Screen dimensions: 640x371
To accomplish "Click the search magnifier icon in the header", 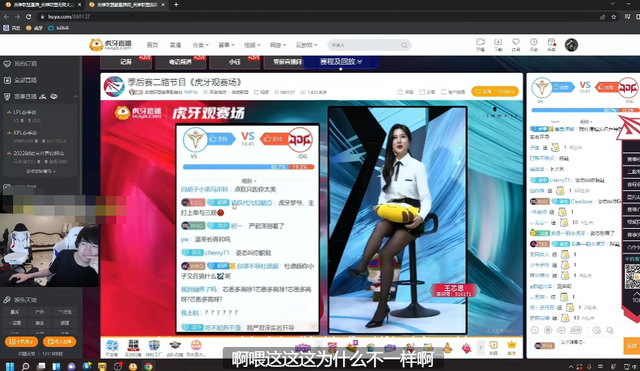I will [404, 45].
